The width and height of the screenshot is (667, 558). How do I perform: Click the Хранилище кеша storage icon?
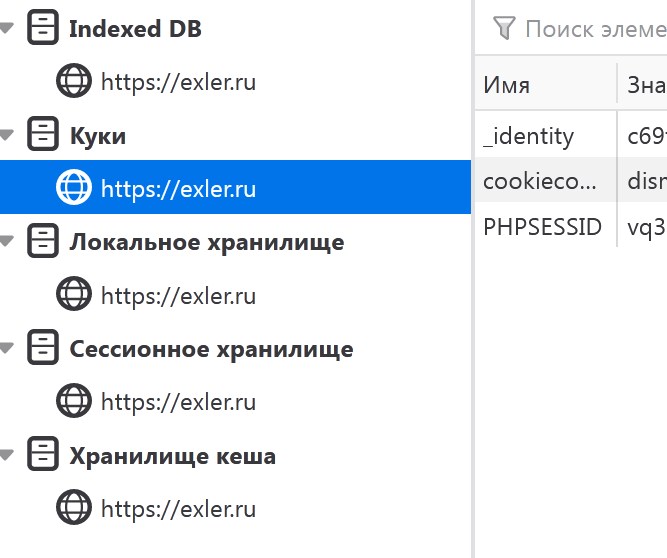pyautogui.click(x=42, y=456)
